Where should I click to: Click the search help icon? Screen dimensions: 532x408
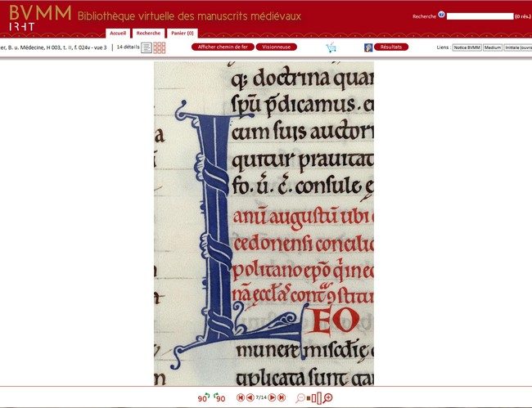tap(441, 15)
